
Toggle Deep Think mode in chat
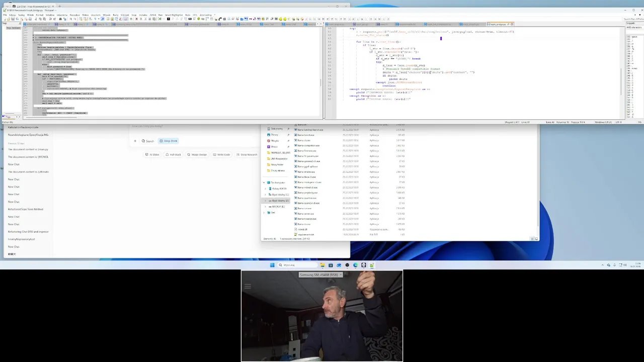coord(169,141)
